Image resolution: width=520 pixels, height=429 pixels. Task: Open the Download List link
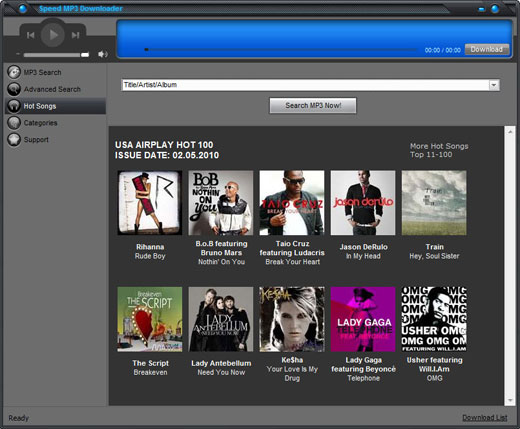(485, 417)
